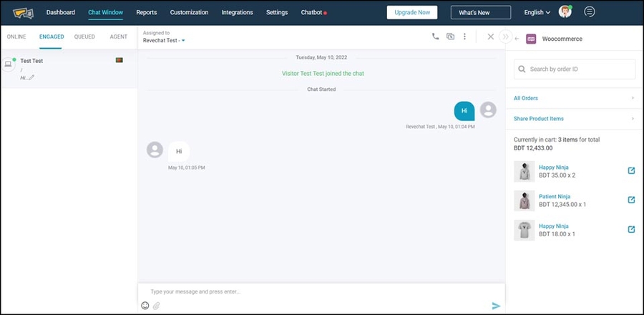Viewport: 644px width, 315px height.
Task: Click the screen share icon in chat header
Action: [x=450, y=37]
